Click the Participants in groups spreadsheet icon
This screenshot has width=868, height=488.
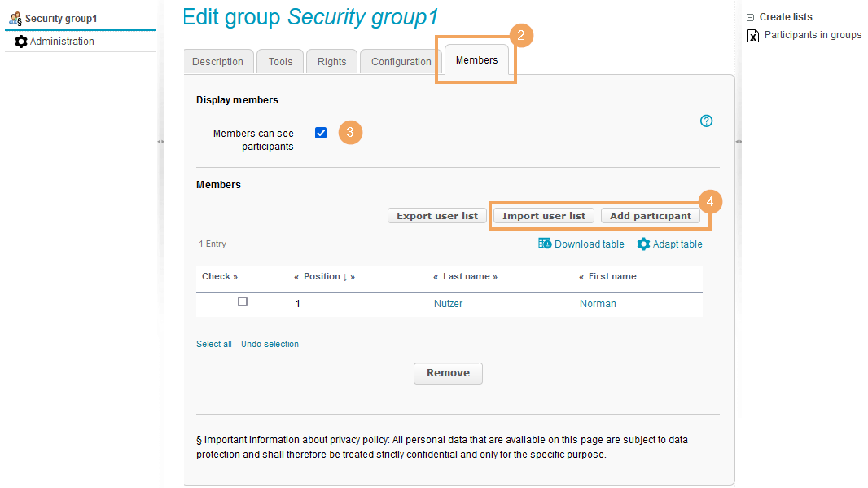(753, 36)
